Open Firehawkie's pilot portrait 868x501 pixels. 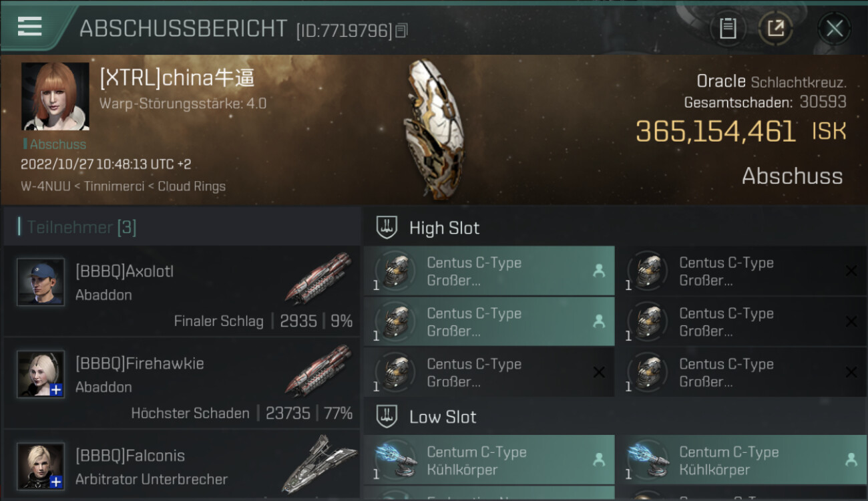coord(41,374)
